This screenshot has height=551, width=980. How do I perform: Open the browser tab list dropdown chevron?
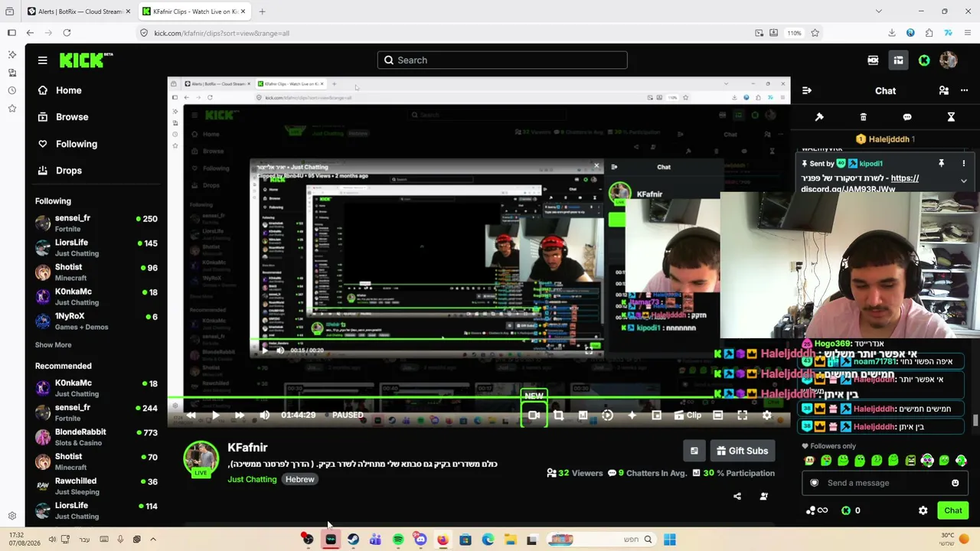pos(878,11)
